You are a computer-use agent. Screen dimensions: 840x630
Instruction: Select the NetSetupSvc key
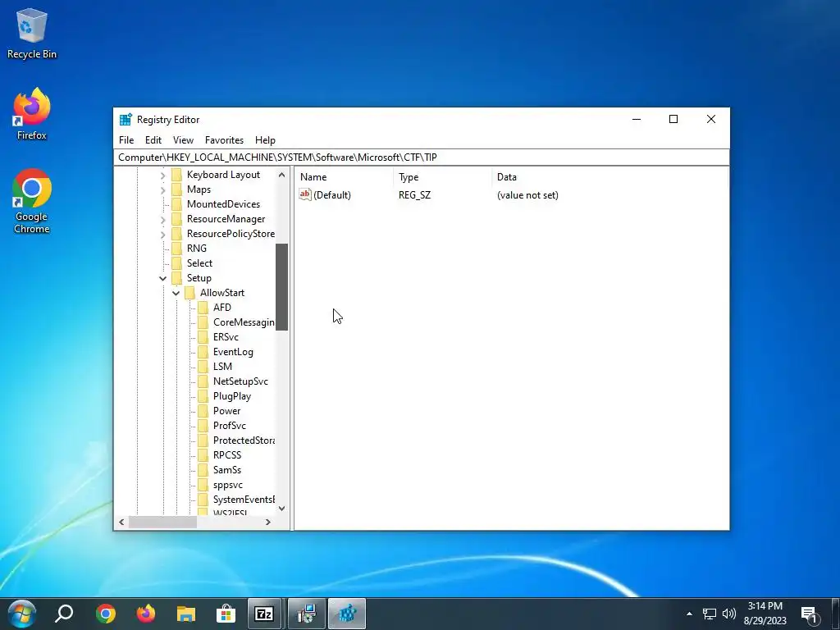[x=240, y=381]
